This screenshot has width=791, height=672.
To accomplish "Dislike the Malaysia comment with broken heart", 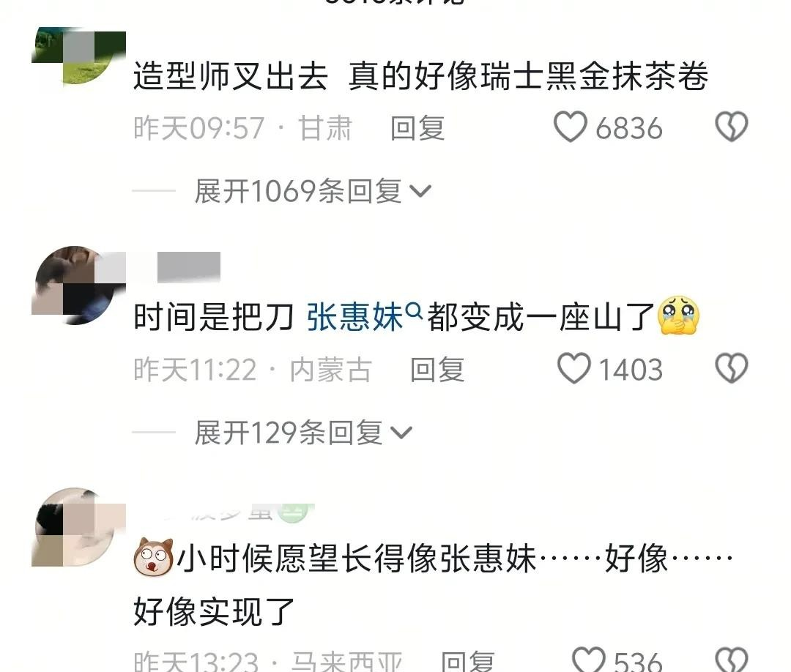I will pyautogui.click(x=732, y=660).
